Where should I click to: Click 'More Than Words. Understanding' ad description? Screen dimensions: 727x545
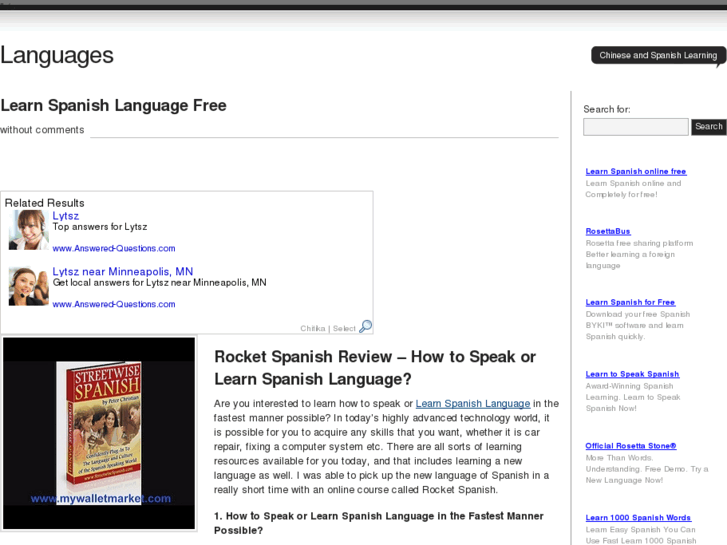click(x=647, y=469)
